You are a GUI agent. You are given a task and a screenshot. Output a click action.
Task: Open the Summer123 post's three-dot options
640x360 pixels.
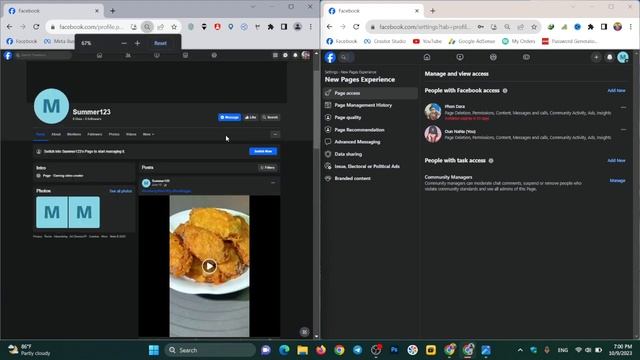pos(273,183)
